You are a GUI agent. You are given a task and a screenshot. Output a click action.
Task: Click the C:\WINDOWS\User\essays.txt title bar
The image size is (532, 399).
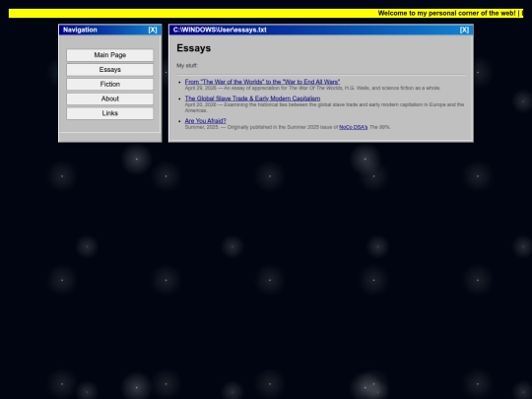pyautogui.click(x=321, y=30)
